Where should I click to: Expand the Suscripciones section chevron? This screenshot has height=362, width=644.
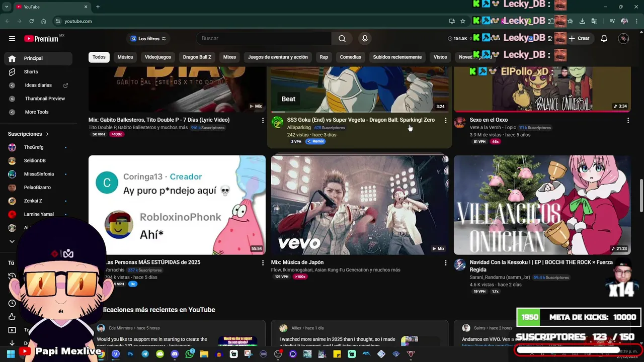[47, 134]
